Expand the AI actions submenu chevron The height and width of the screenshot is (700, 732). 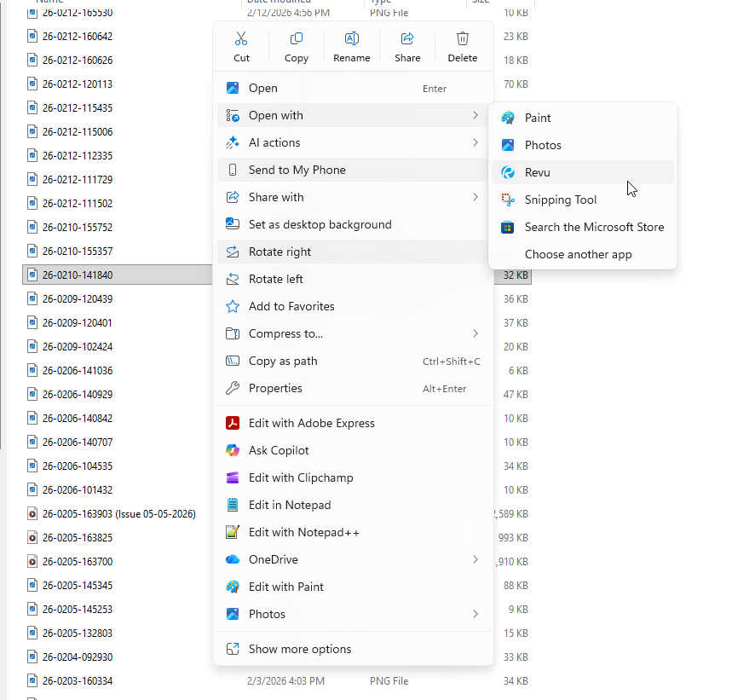click(x=476, y=142)
